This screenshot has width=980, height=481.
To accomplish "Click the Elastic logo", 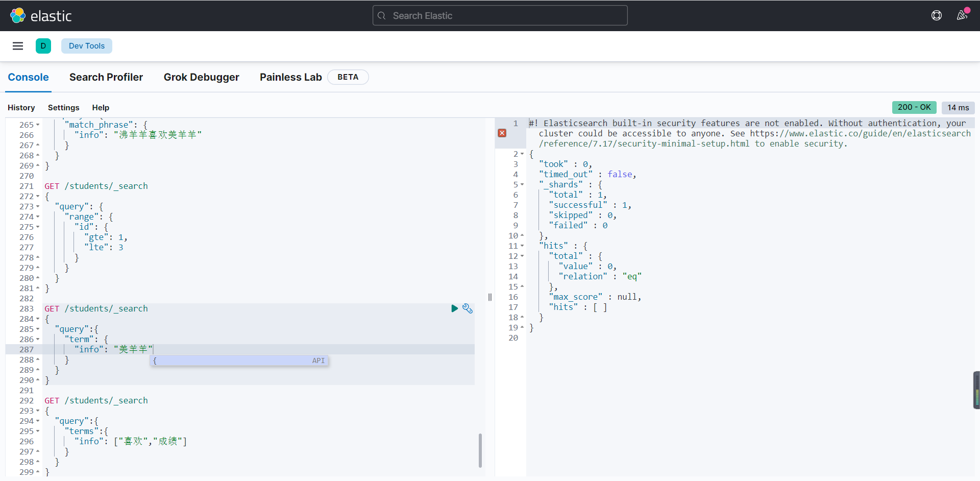I will coord(41,16).
